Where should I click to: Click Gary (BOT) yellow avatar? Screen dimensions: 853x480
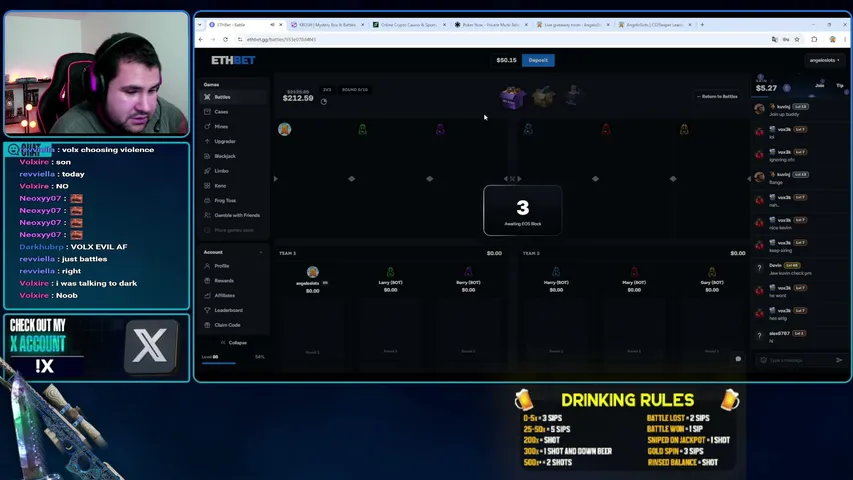tap(712, 272)
